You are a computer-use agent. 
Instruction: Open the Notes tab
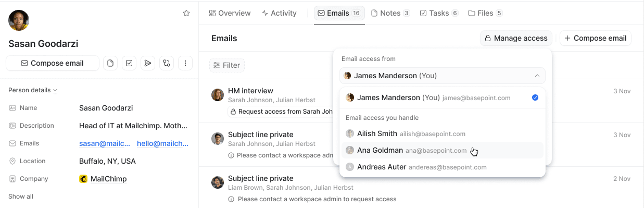pyautogui.click(x=390, y=13)
